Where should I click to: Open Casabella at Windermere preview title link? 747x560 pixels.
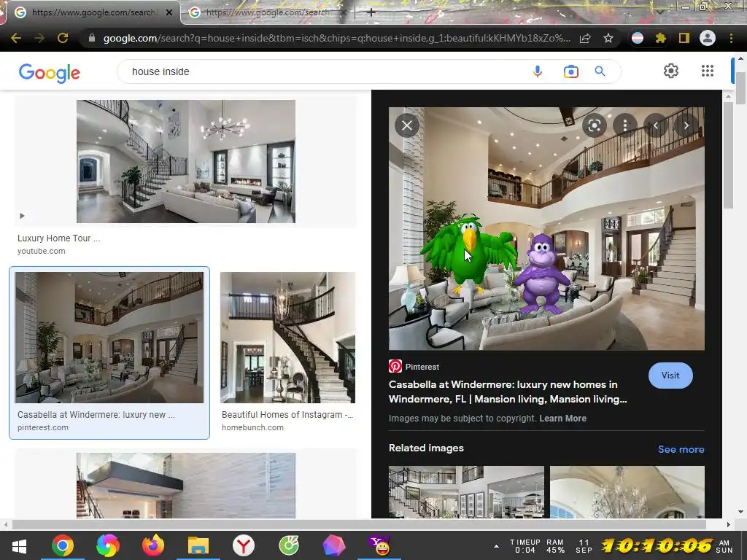(508, 392)
